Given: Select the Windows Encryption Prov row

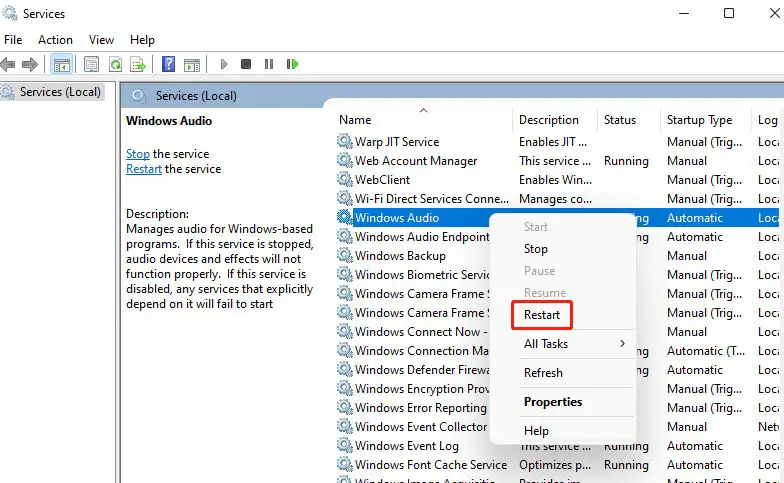Looking at the screenshot, I should tap(422, 389).
